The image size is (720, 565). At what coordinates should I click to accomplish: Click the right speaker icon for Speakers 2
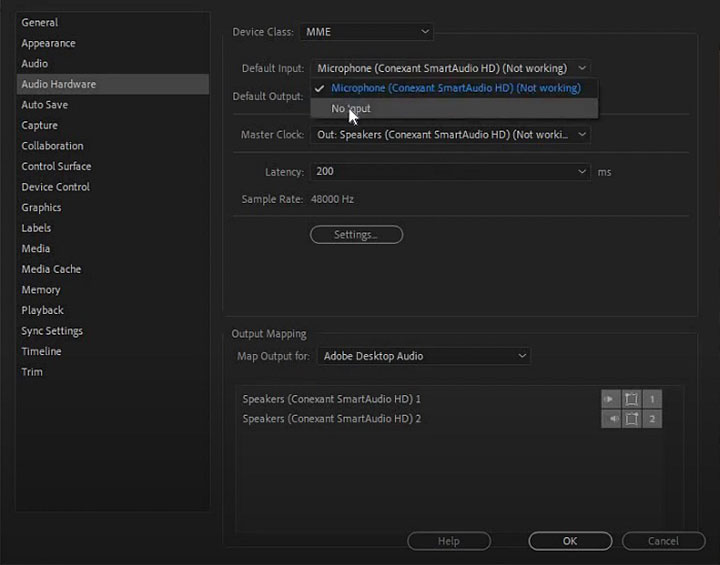point(610,419)
